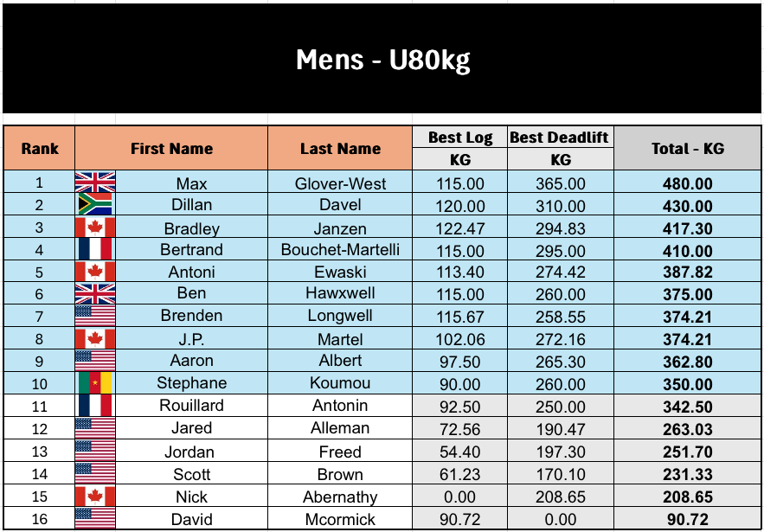The height and width of the screenshot is (532, 764).
Task: Select the Last Name column header
Action: (x=340, y=149)
